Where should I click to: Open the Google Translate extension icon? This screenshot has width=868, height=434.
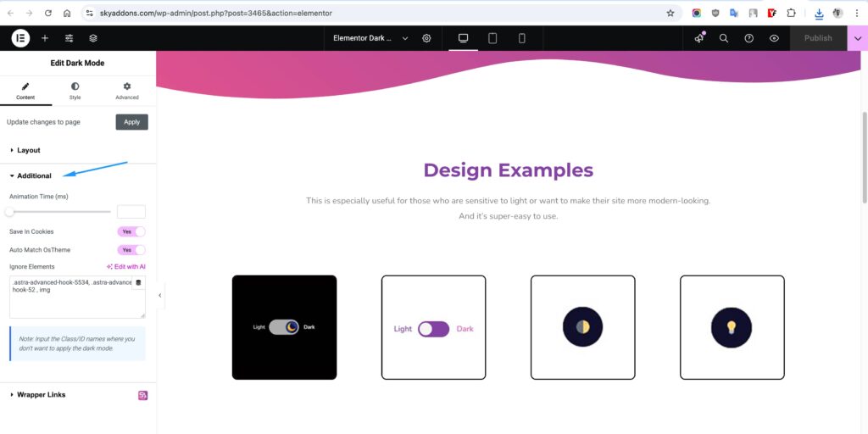point(734,13)
